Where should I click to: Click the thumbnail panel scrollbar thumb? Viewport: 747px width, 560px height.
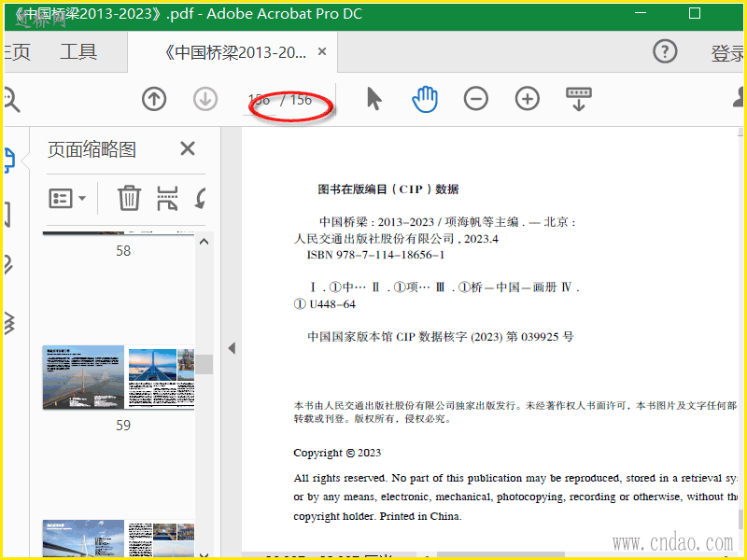204,364
